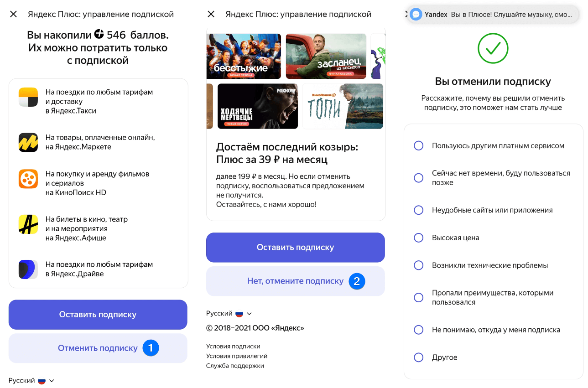Screen dimensions: 588x388
Task: Select the "Другое" radio option
Action: (x=419, y=357)
